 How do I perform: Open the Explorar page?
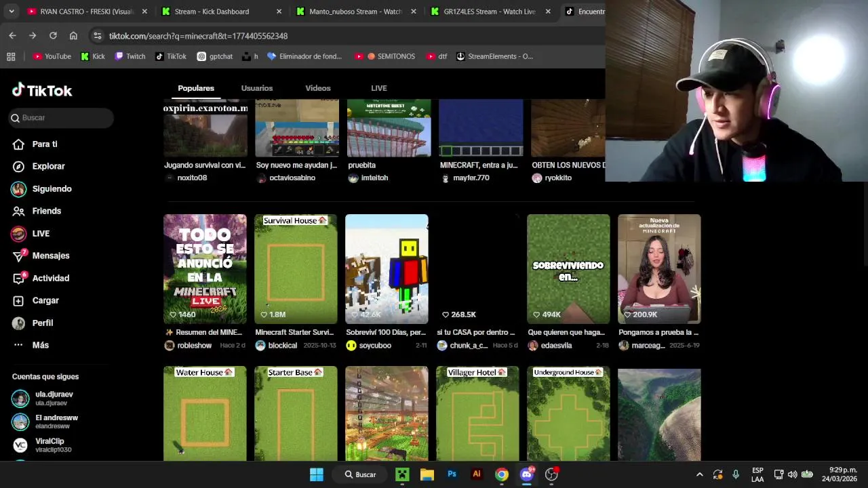[x=39, y=166]
